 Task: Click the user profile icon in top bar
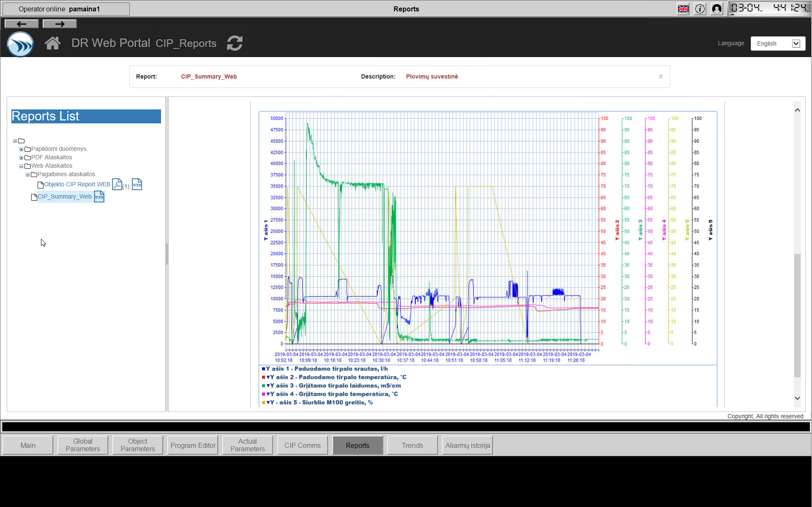[716, 9]
